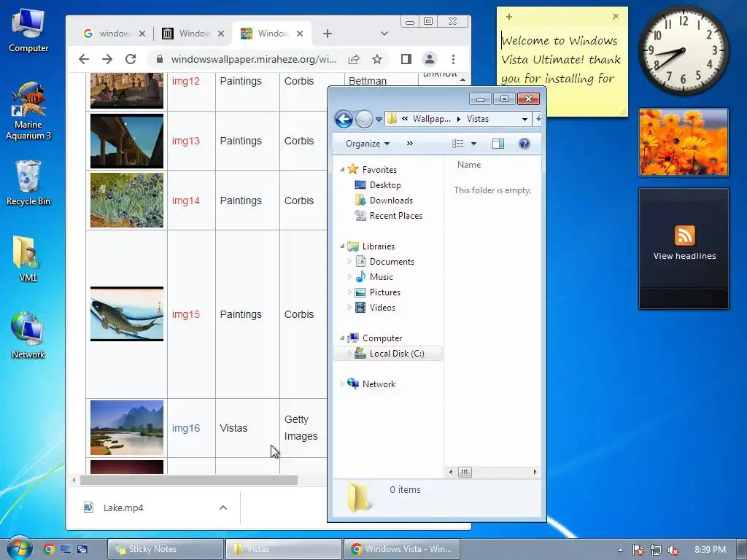The height and width of the screenshot is (560, 747).
Task: Toggle the Explorer preview pane icon
Action: coord(498,144)
